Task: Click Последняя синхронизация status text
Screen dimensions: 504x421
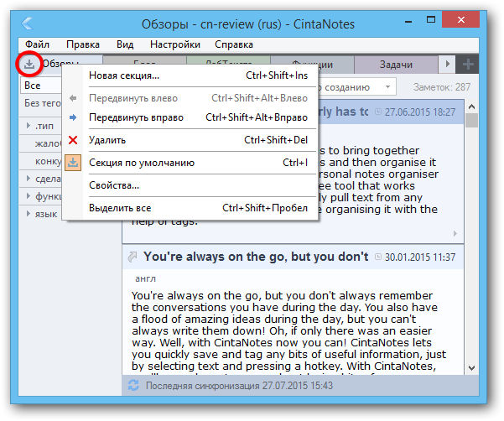Action: [240, 385]
